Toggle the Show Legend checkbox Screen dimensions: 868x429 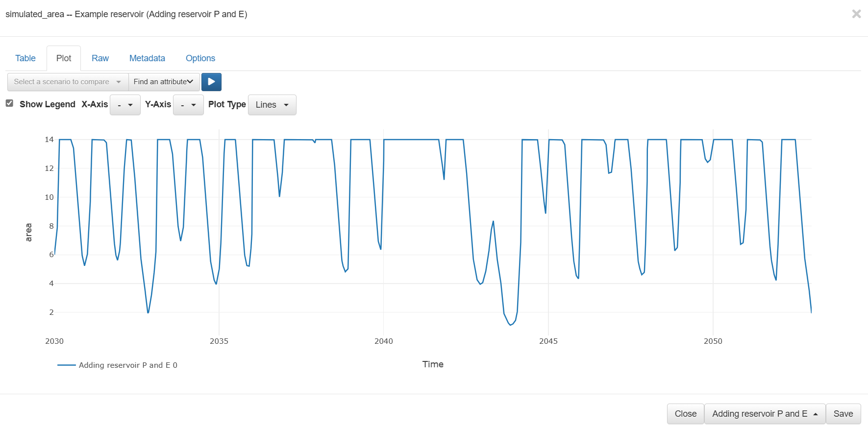pos(9,103)
